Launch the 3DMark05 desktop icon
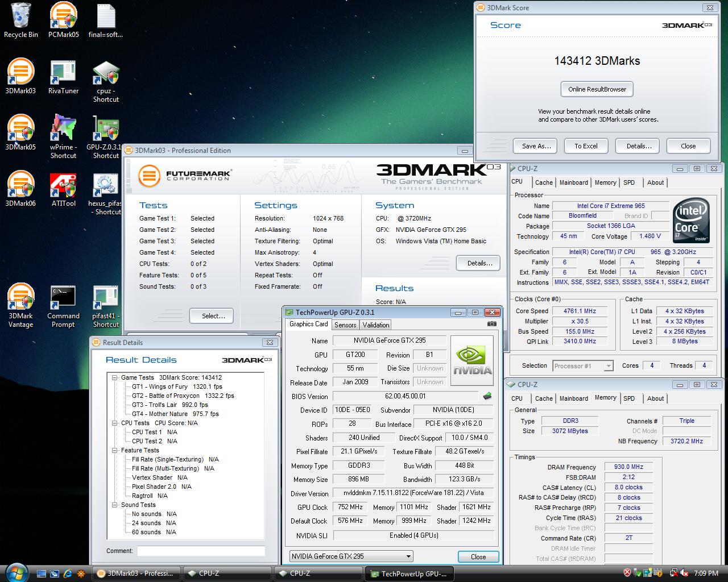 (x=21, y=132)
